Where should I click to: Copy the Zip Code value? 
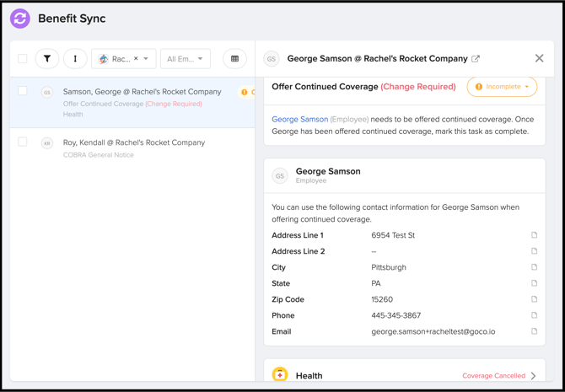click(534, 299)
